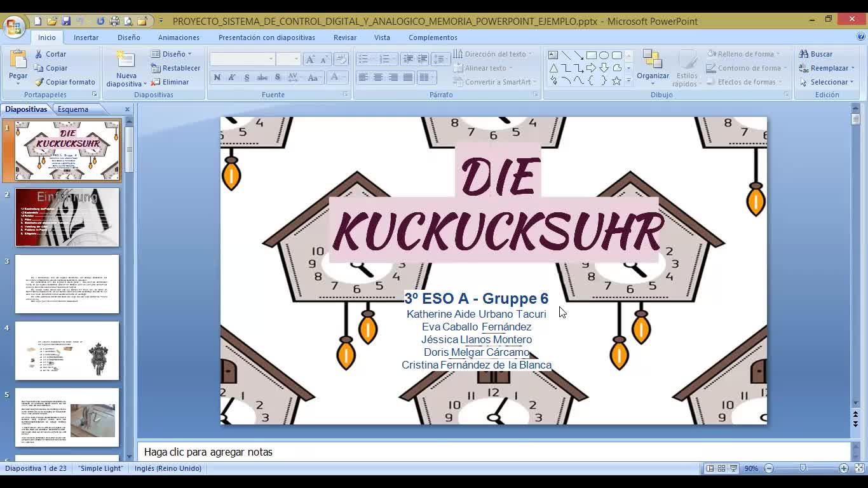Switch to the Esquema outline tab

click(x=73, y=109)
